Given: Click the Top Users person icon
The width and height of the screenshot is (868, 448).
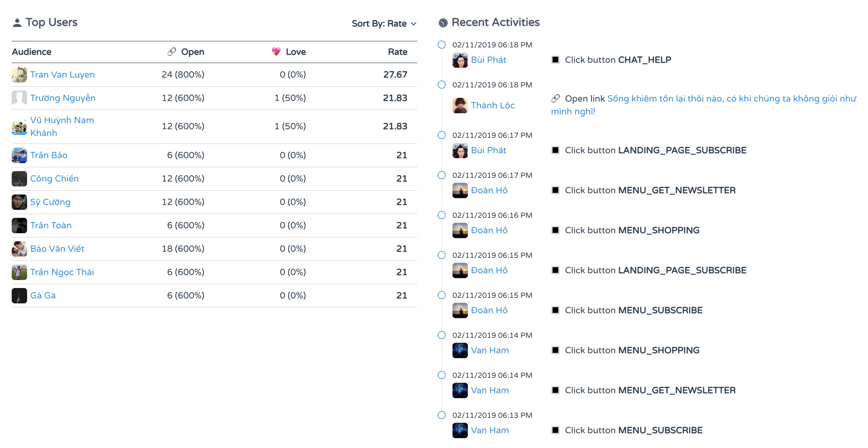Looking at the screenshot, I should click(17, 23).
